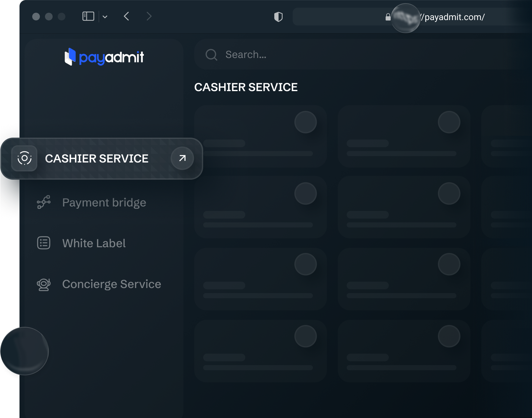Expand the sidebar options chevron dropdown
This screenshot has height=418, width=532.
tap(105, 17)
